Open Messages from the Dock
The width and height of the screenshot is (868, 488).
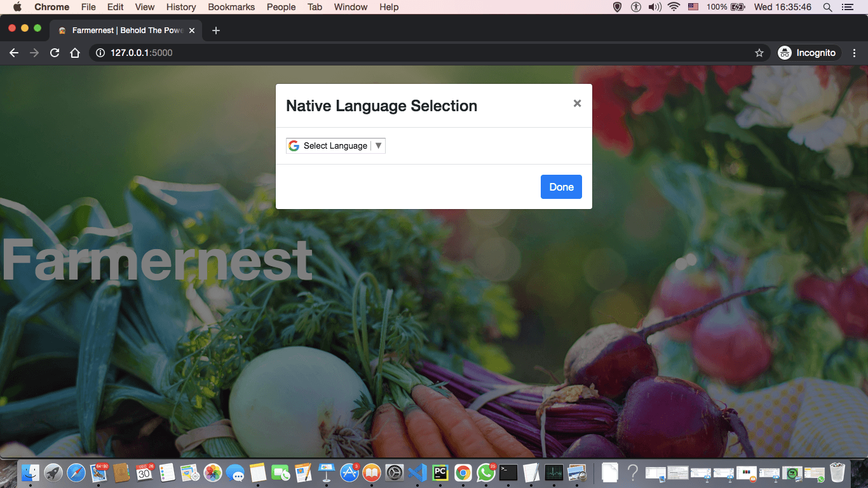(235, 472)
